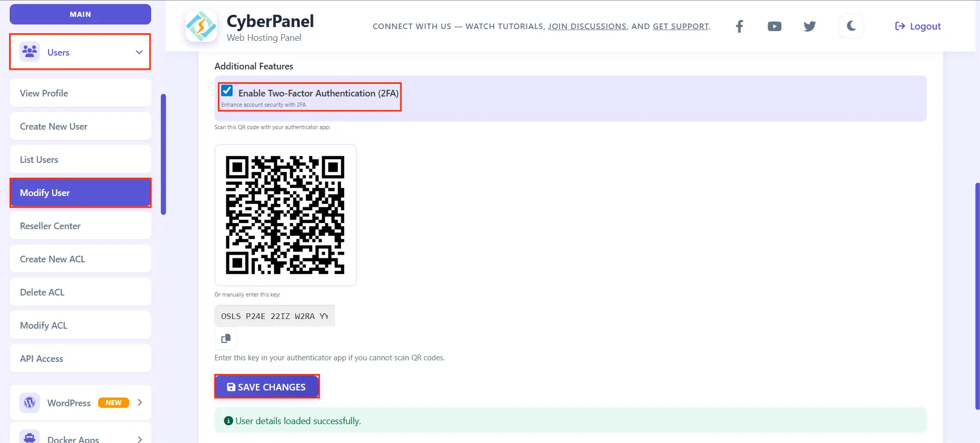The height and width of the screenshot is (443, 980).
Task: Click the MAIN section header button
Action: [80, 14]
